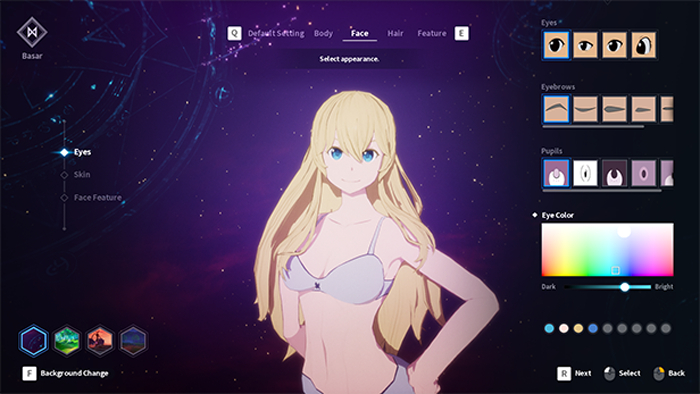
Task: Open the Face Feature category
Action: tap(98, 197)
